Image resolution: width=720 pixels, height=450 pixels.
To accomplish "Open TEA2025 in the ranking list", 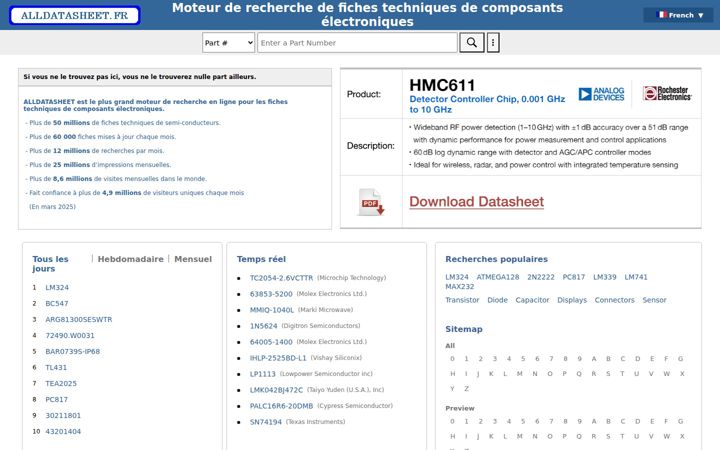I will [61, 383].
